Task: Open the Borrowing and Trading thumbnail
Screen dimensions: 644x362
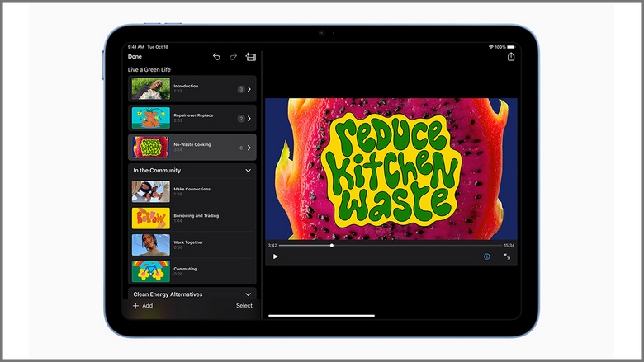Action: coord(150,219)
